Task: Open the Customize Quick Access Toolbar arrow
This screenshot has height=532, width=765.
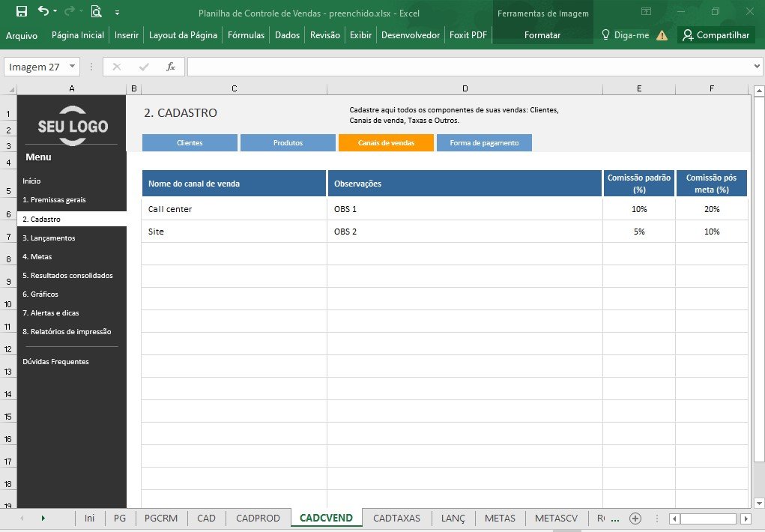Action: (x=117, y=13)
